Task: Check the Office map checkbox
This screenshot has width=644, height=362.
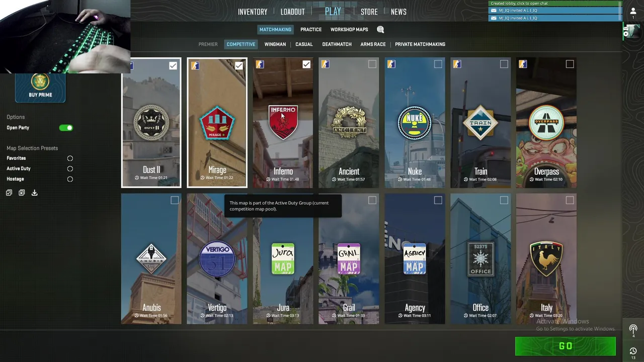Action: coord(504,201)
